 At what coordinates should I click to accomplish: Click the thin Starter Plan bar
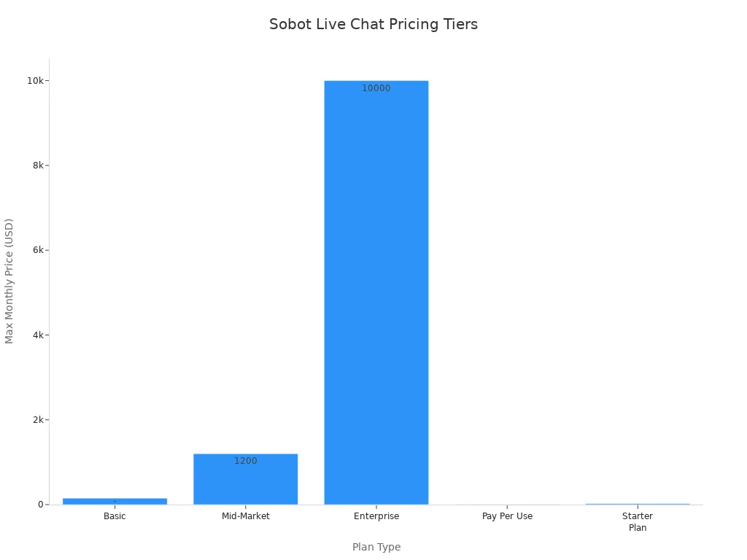[x=638, y=504]
